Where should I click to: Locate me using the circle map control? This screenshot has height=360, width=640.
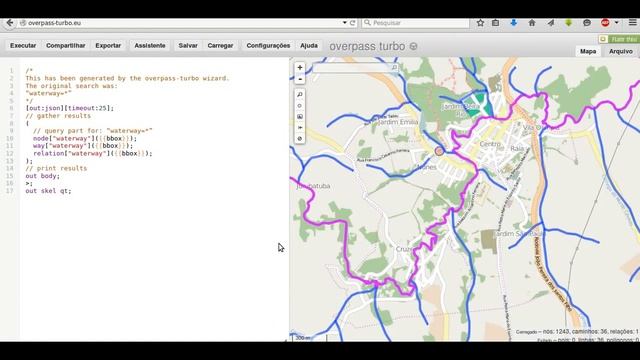tap(300, 106)
